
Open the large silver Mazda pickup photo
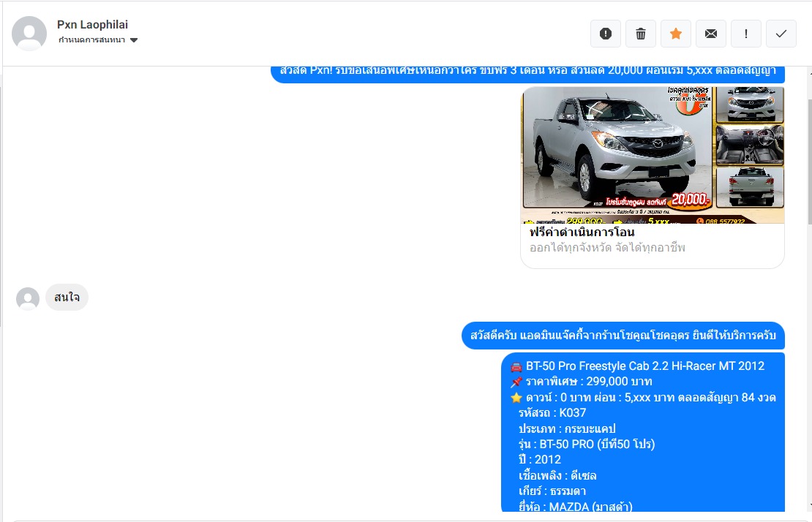click(x=617, y=148)
